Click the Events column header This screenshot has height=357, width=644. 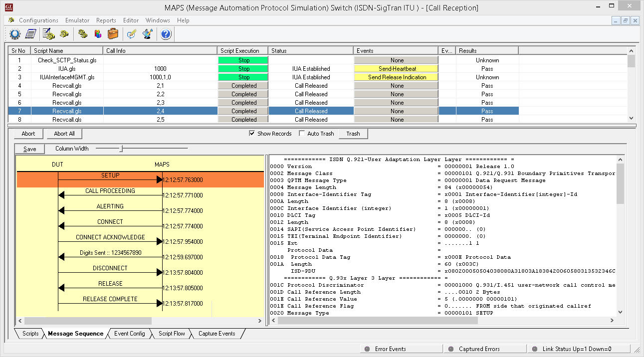coord(397,50)
